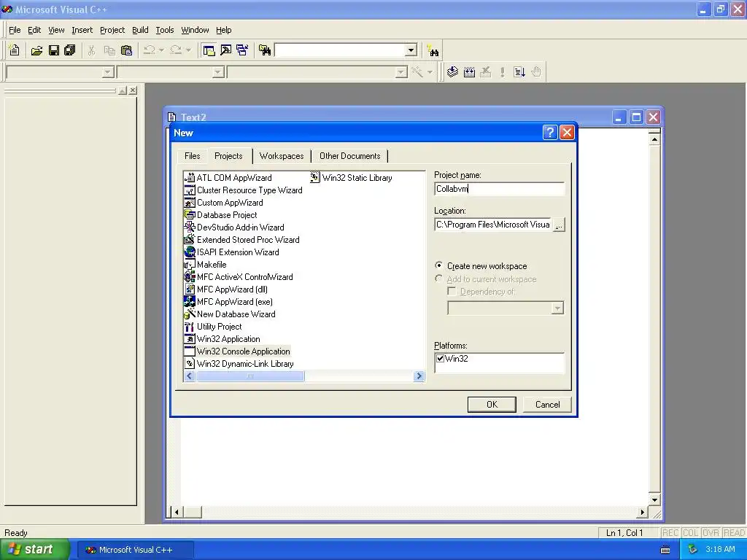Select Win32 Dynamic-Link Library in list
Viewport: 747px width, 560px height.
pos(239,364)
